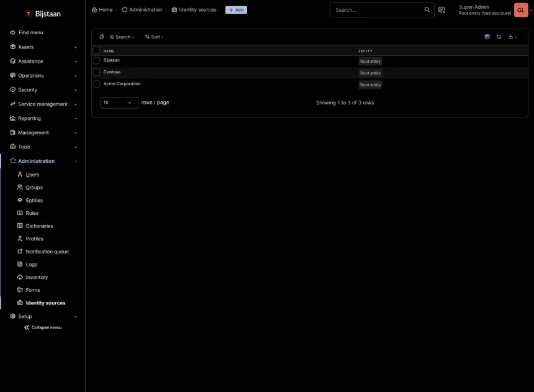Open the rows per page dropdown
Screen dimensions: 534x392
click(119, 103)
